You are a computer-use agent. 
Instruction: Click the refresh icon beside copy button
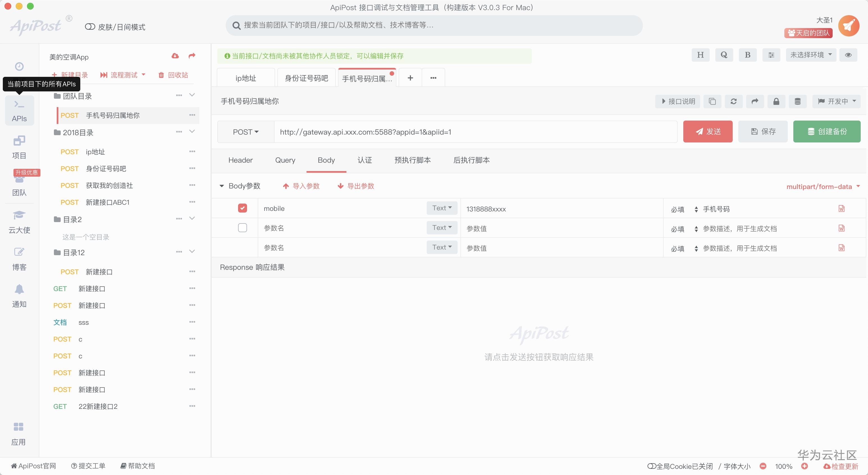(733, 101)
